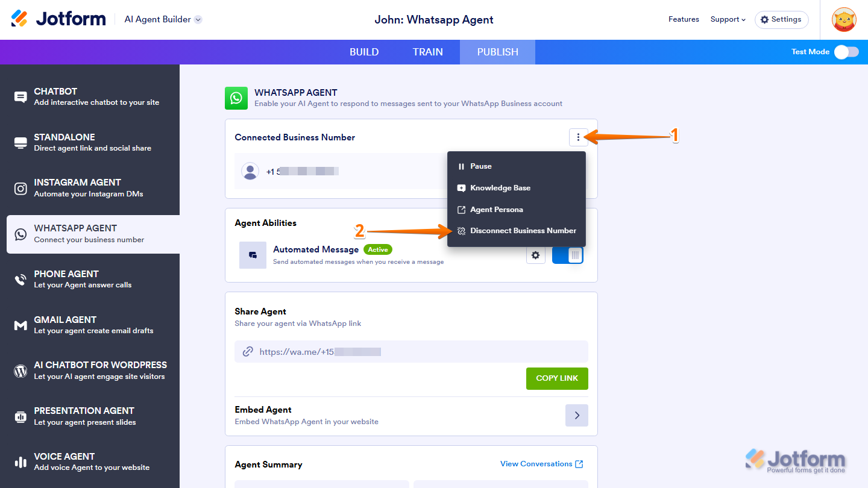Open GMAIL AGENT label in the sidebar
This screenshot has width=868, height=488.
(x=65, y=320)
